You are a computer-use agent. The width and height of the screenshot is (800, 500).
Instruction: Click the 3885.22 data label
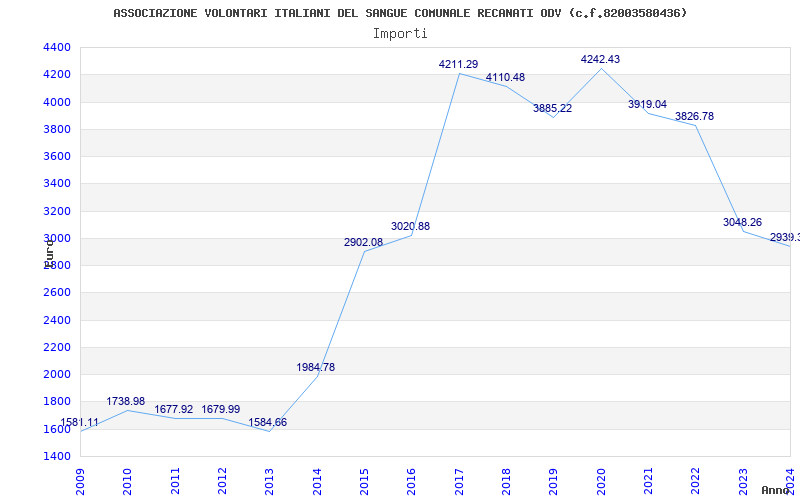(x=552, y=109)
